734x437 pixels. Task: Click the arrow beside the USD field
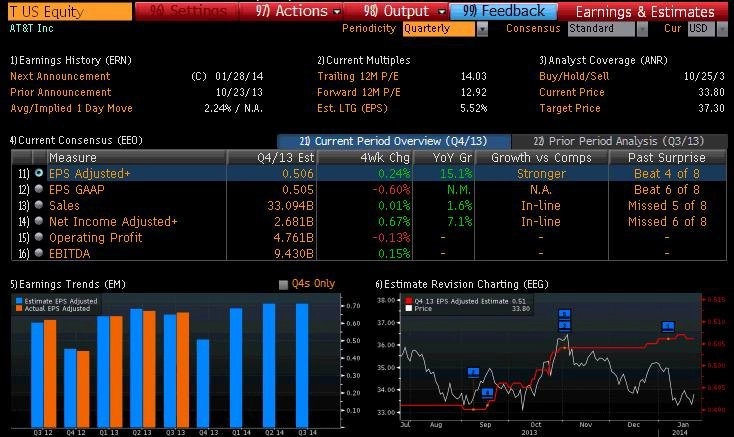coord(722,29)
